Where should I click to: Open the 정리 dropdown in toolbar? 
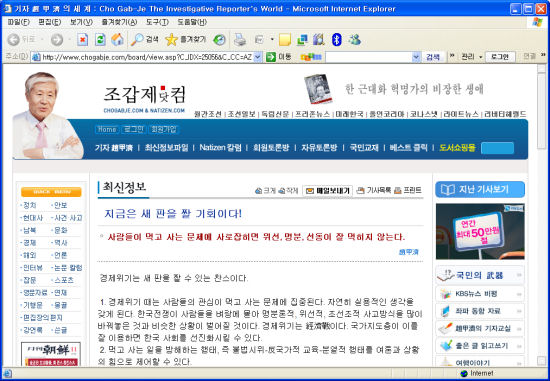(x=471, y=57)
